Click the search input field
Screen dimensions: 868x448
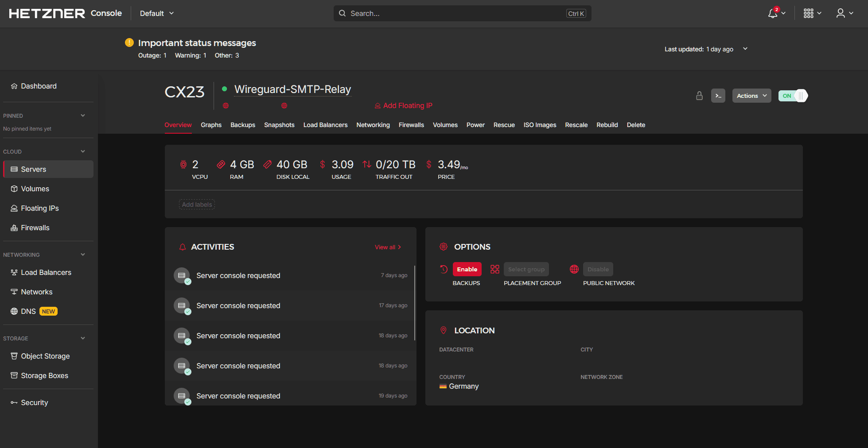point(456,13)
